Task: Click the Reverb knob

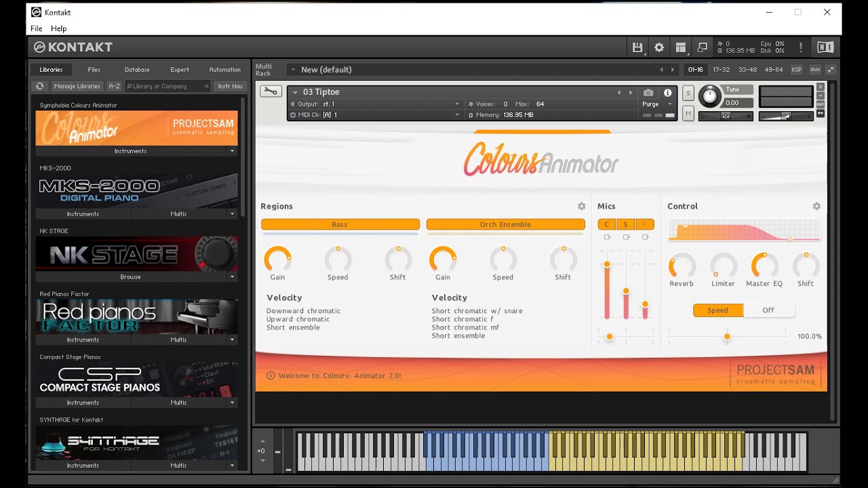Action: (x=682, y=266)
